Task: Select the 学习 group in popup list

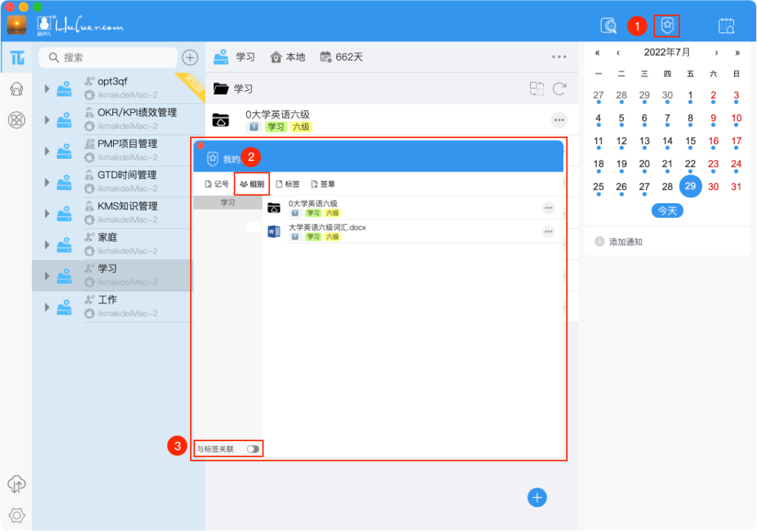Action: pyautogui.click(x=228, y=202)
